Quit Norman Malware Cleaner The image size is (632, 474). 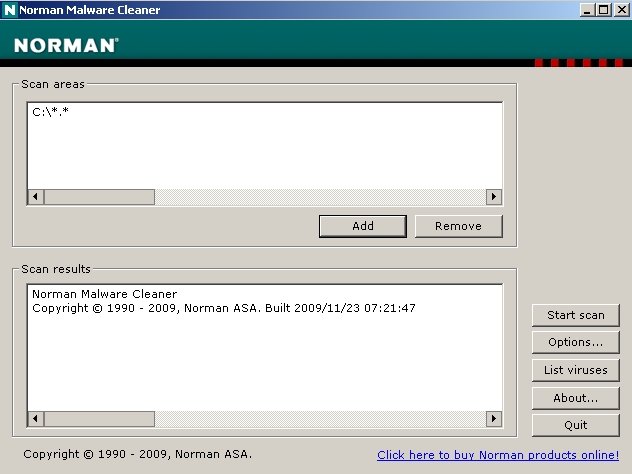576,425
